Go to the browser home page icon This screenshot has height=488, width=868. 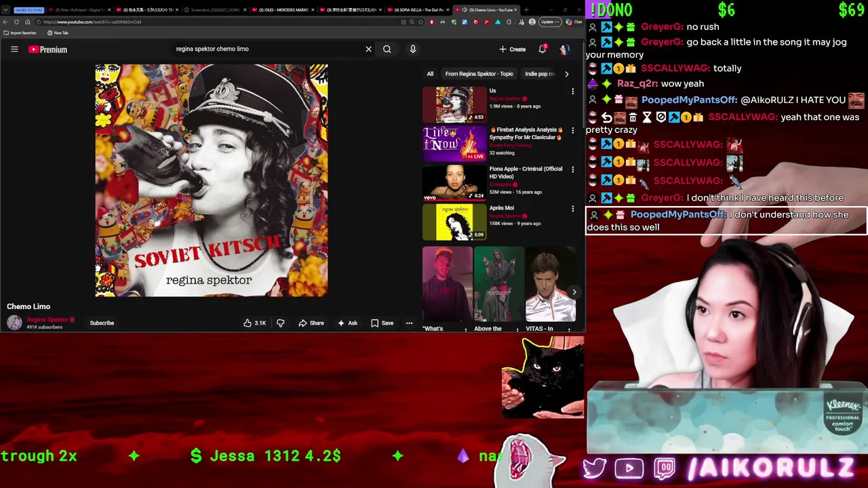coord(28,22)
